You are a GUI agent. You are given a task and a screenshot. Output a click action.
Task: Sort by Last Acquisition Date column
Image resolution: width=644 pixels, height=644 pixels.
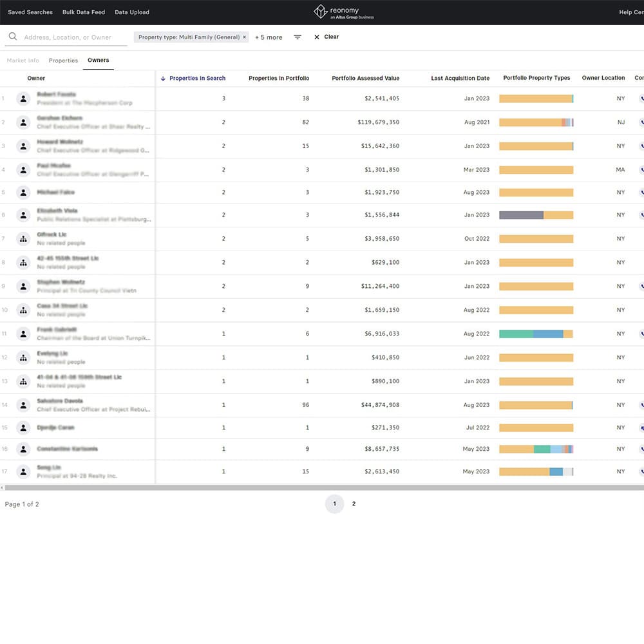(460, 79)
